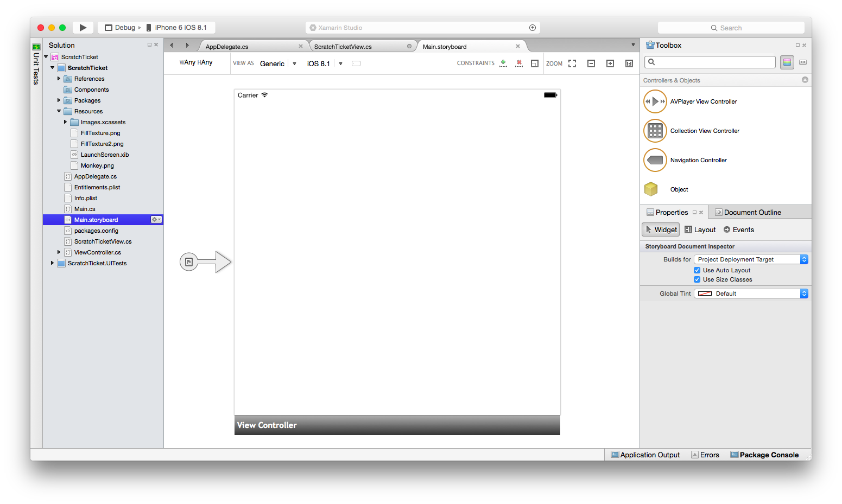
Task: Run the app with the Play button
Action: (83, 27)
